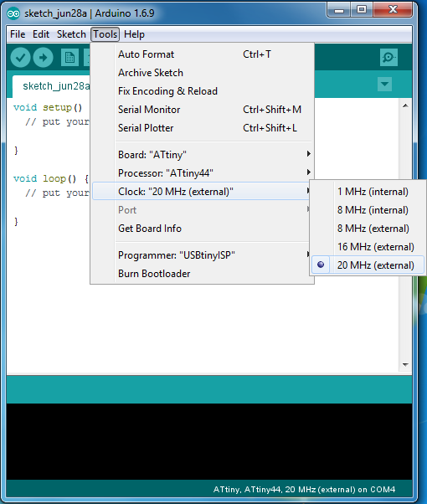The width and height of the screenshot is (427, 504).
Task: Select 8 MHz (external) clock
Action: coord(368,229)
